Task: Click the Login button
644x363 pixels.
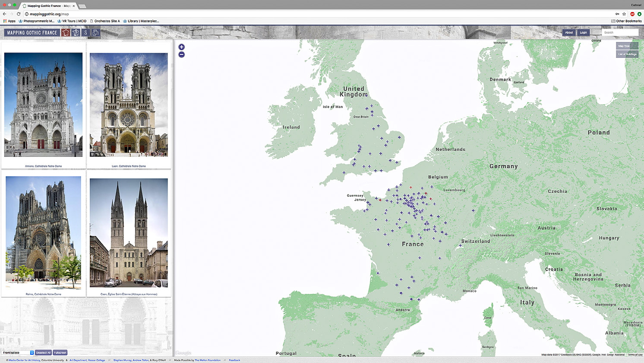Action: pyautogui.click(x=583, y=32)
